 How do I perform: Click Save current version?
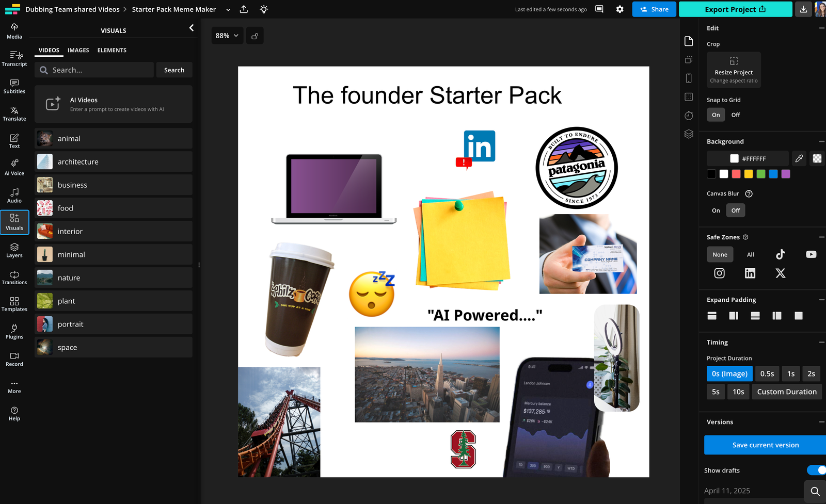pyautogui.click(x=764, y=445)
